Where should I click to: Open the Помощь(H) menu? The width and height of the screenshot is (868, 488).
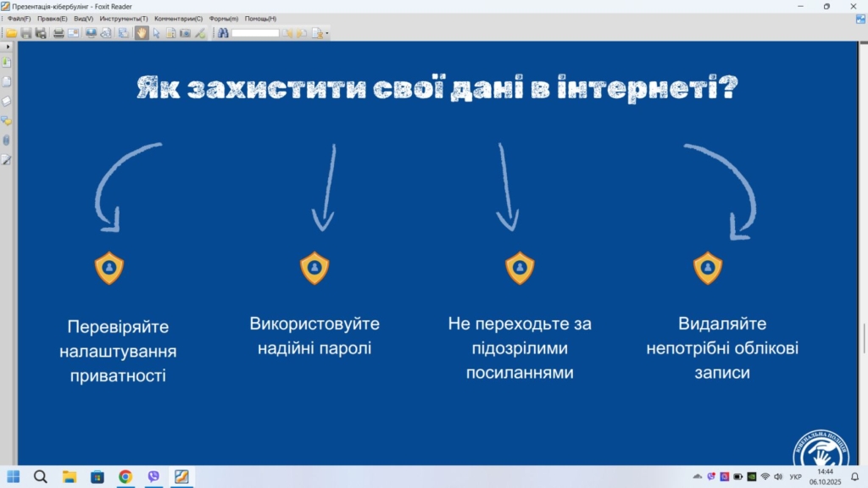tap(260, 19)
